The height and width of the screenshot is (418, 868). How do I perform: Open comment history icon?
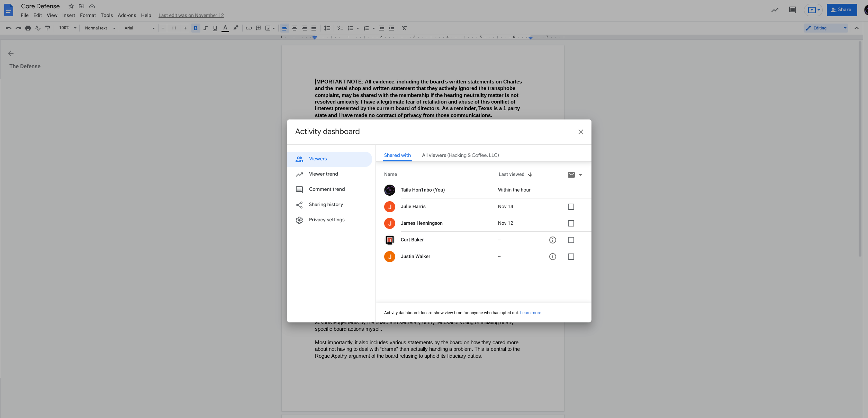click(x=792, y=10)
